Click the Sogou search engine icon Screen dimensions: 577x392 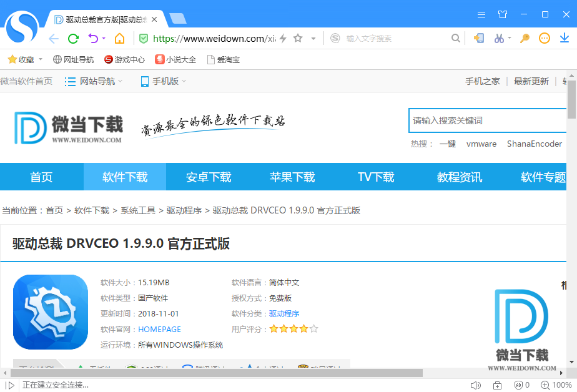[x=335, y=38]
